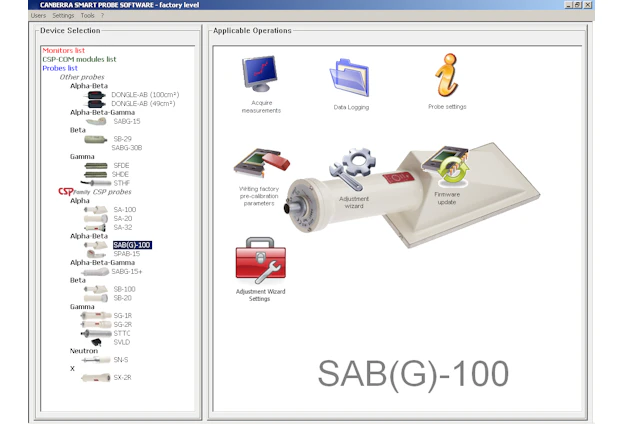Open the Tools menu
This screenshot has width=622, height=424.
[x=87, y=15]
